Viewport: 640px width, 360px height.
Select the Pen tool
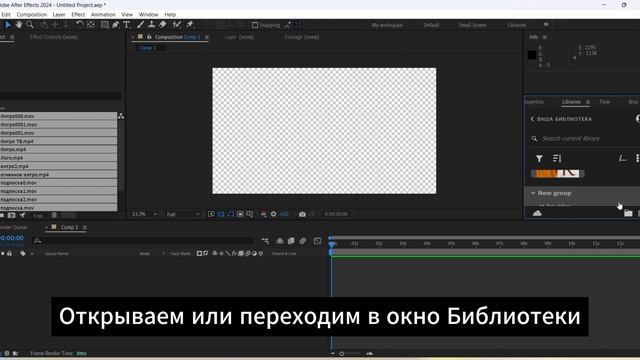116,25
